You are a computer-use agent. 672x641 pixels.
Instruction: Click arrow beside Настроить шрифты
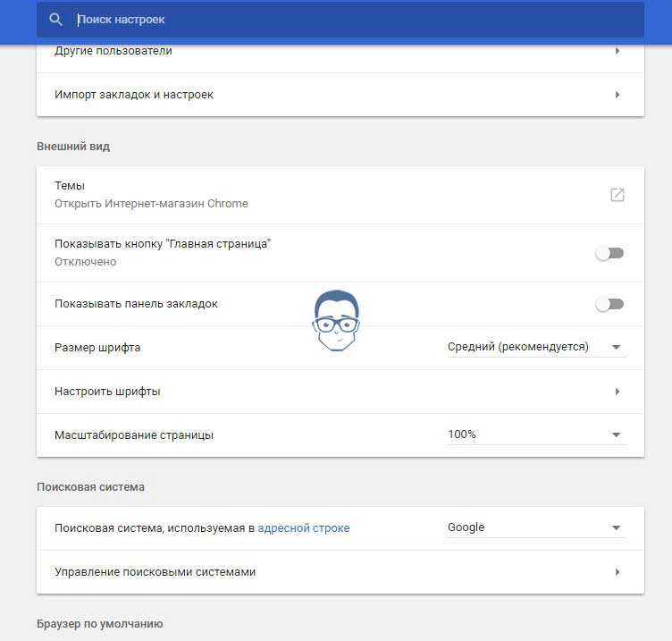[x=617, y=392]
